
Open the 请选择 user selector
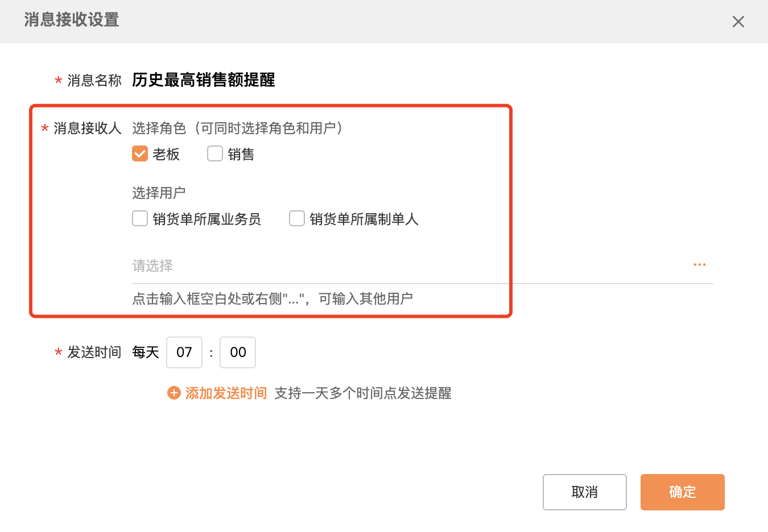coord(284,265)
